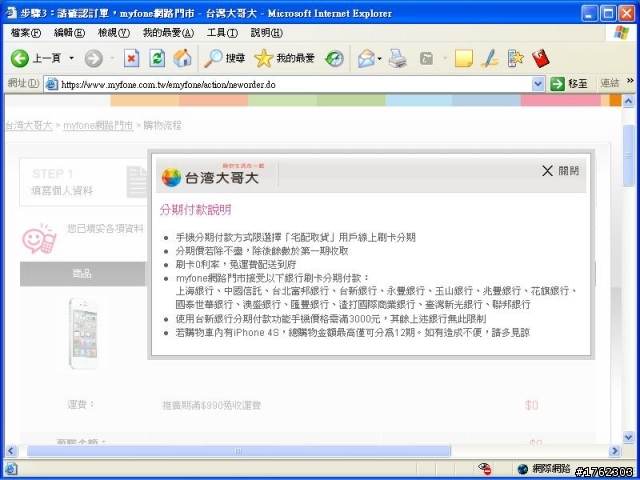This screenshot has width=640, height=480.
Task: Open Mail envelope toolbar icon
Action: point(366,59)
